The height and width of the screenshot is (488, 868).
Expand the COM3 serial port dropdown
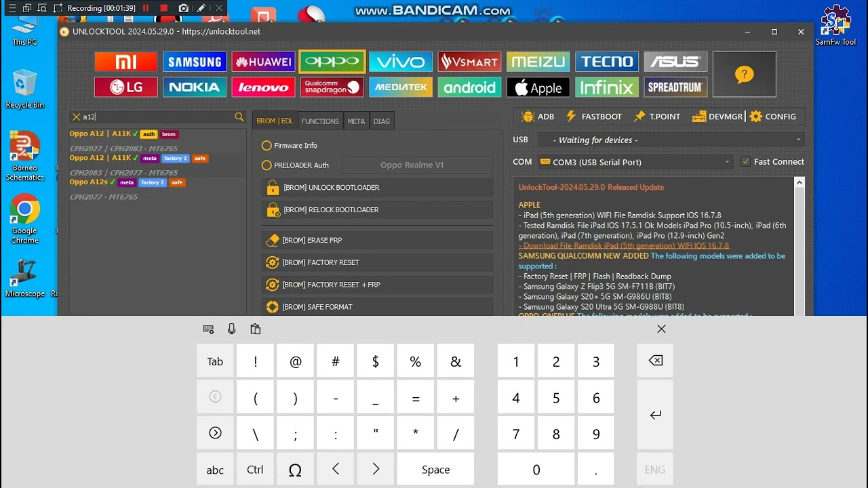click(727, 162)
